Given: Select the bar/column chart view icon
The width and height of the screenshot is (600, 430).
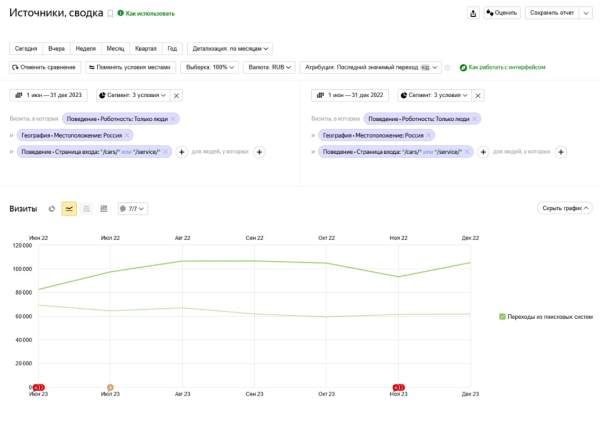Looking at the screenshot, I should click(x=104, y=209).
